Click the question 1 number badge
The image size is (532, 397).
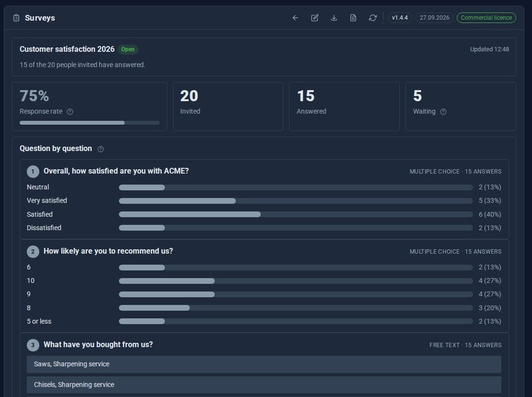(x=33, y=171)
